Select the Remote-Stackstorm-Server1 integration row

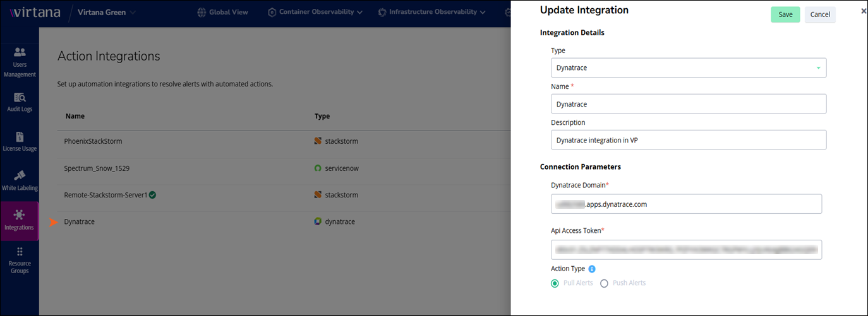283,195
